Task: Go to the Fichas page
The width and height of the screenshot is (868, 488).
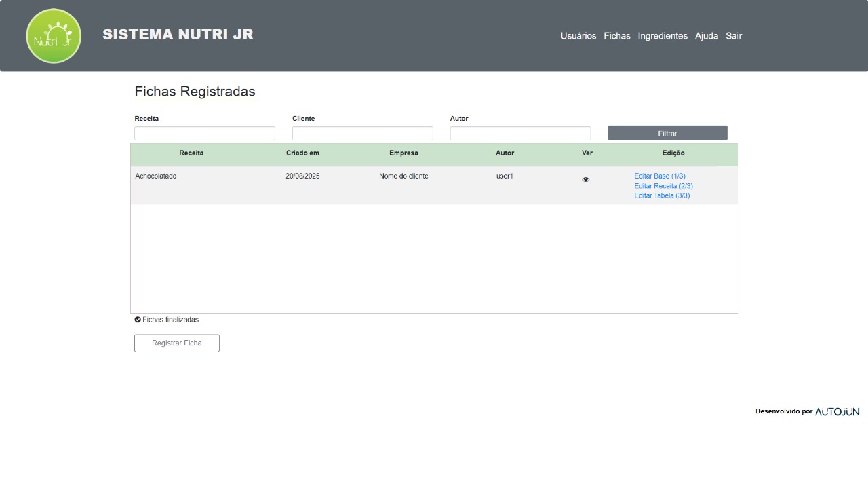Action: 616,36
